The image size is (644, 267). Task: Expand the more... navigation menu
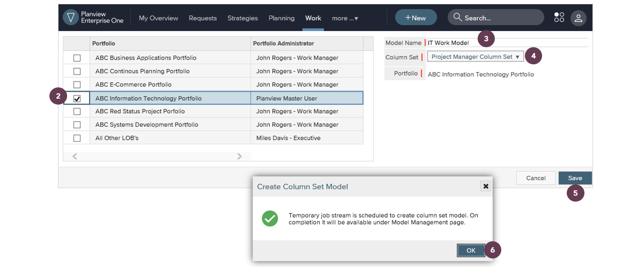345,18
